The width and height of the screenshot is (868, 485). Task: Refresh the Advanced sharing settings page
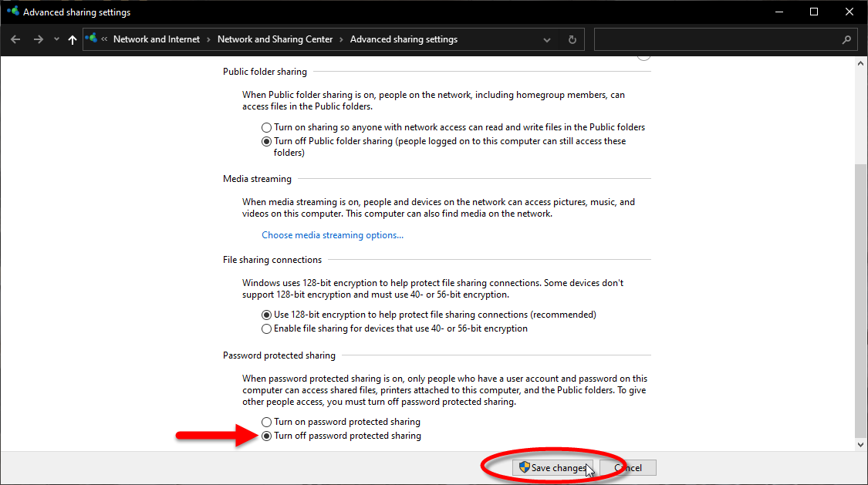point(572,39)
